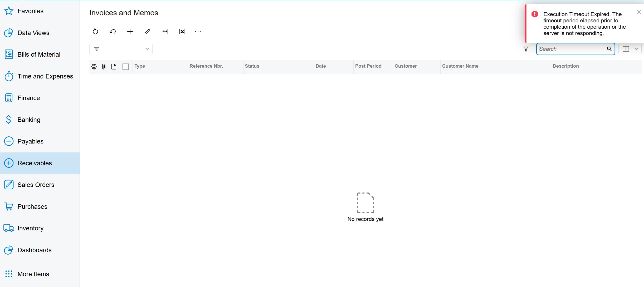The image size is (644, 287).
Task: Expand the table layout view dropdown
Action: (x=636, y=49)
